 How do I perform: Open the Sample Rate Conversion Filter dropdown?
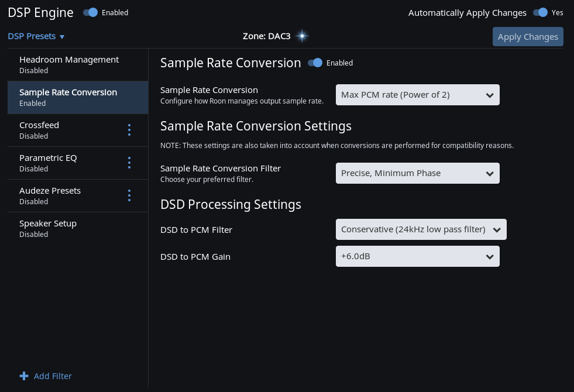[417, 173]
